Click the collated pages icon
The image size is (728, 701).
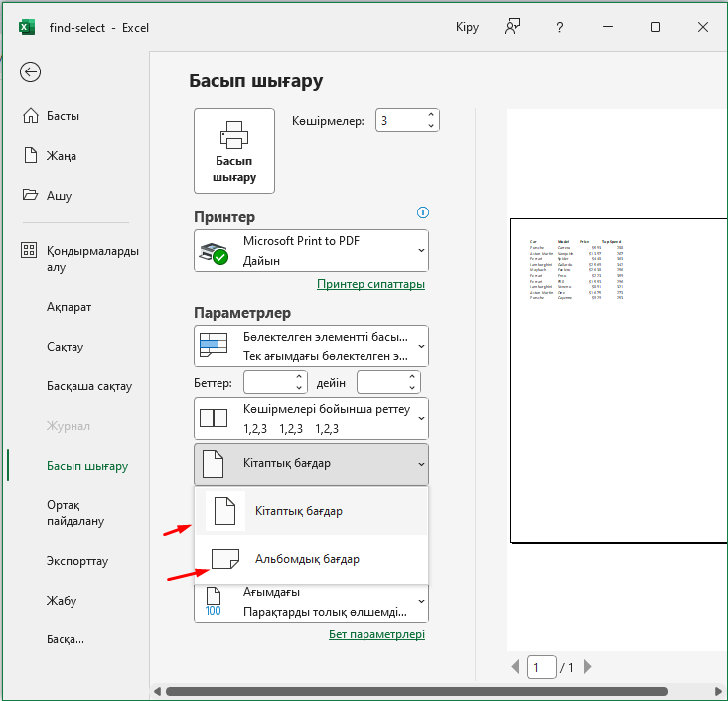tap(214, 418)
